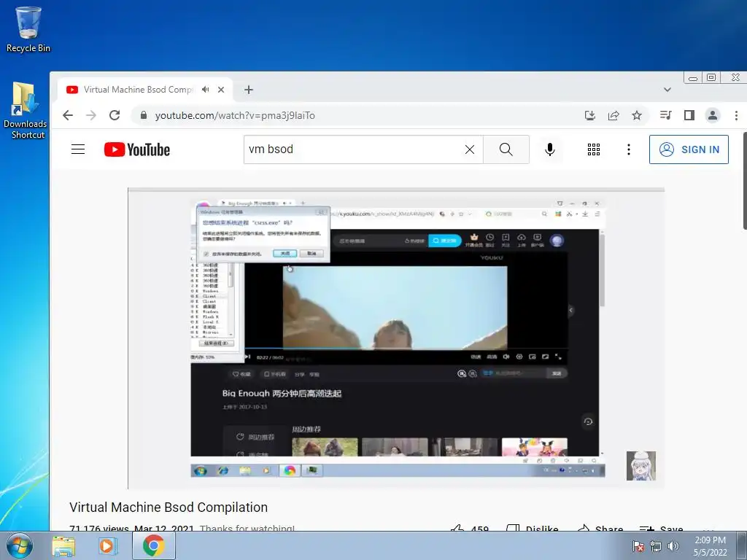Close the YouTube browser tab

[x=221, y=90]
